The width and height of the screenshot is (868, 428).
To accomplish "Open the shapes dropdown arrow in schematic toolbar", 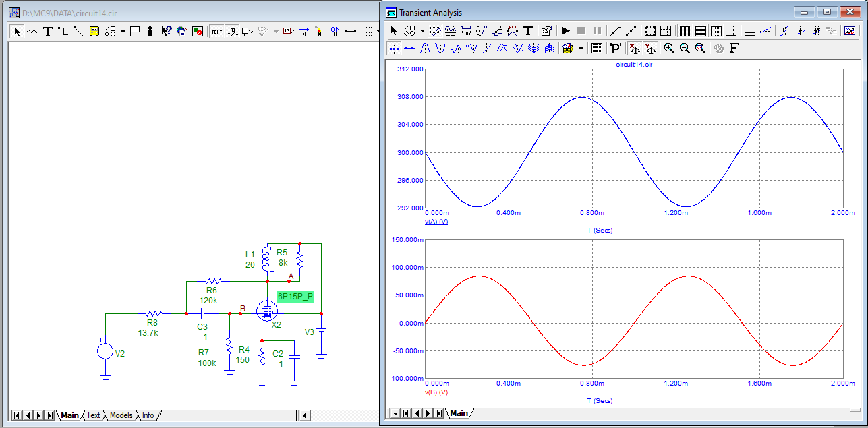I will (123, 31).
